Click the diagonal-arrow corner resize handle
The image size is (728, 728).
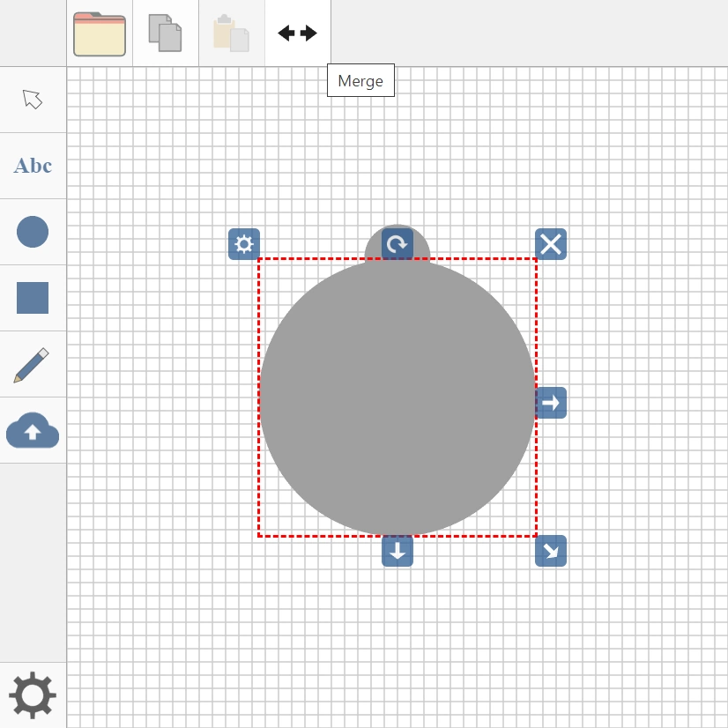(x=551, y=551)
